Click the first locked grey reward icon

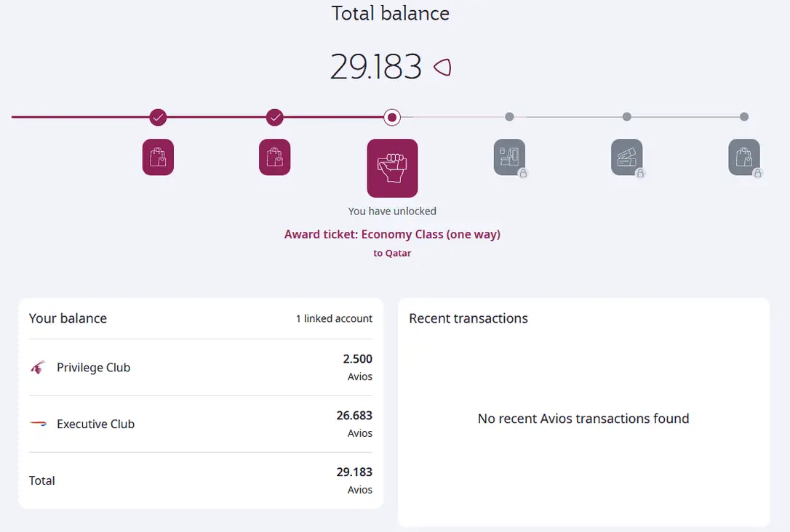click(x=509, y=157)
